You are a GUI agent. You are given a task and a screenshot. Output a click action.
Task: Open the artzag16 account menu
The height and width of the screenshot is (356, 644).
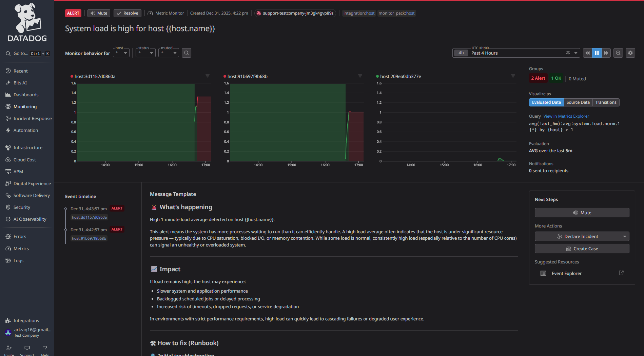tap(27, 332)
